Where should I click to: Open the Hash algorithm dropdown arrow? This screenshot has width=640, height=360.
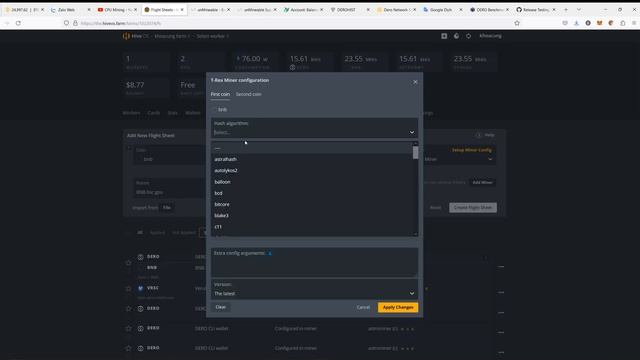pos(411,132)
